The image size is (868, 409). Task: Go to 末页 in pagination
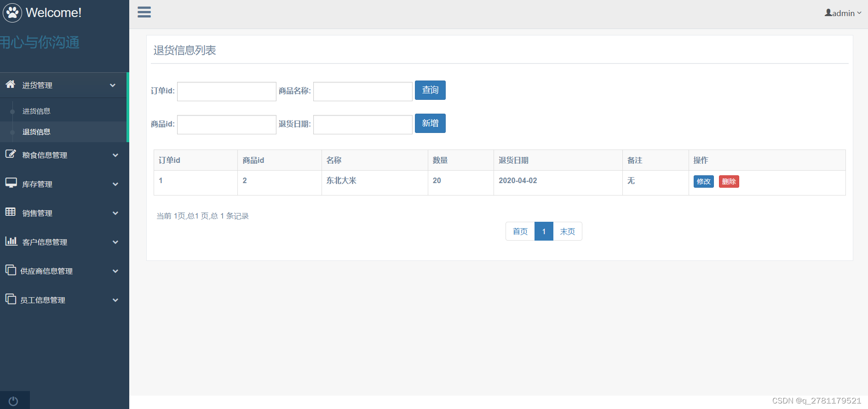click(x=567, y=231)
